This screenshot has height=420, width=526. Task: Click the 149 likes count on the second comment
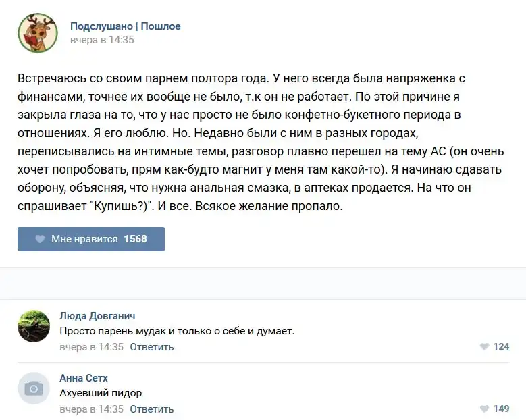point(501,409)
